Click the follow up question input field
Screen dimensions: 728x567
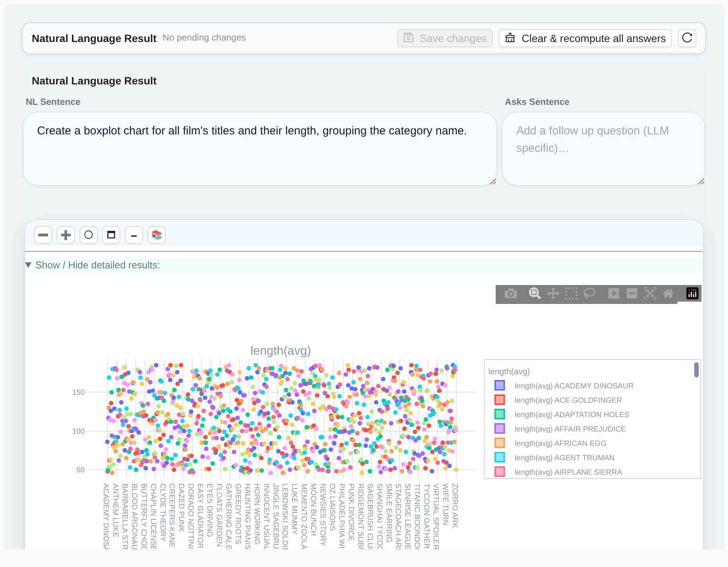coord(603,148)
